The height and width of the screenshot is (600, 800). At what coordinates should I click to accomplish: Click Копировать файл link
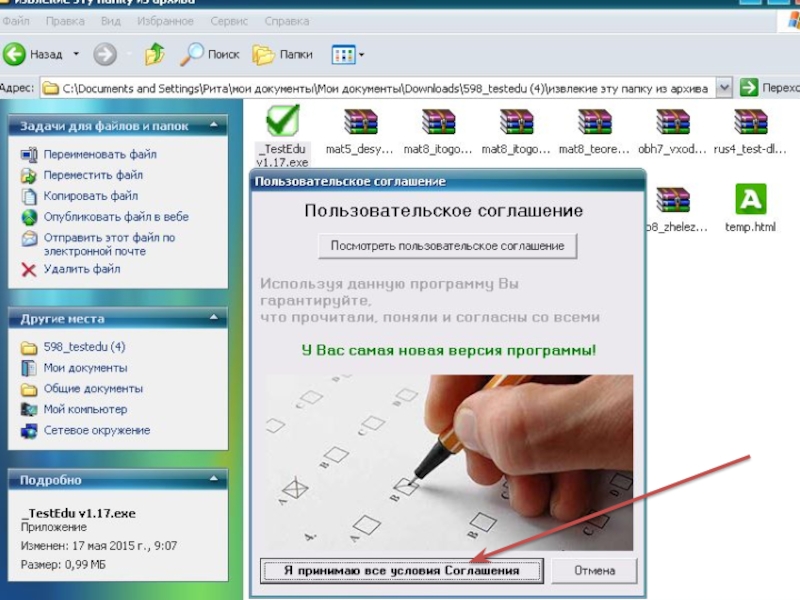91,196
